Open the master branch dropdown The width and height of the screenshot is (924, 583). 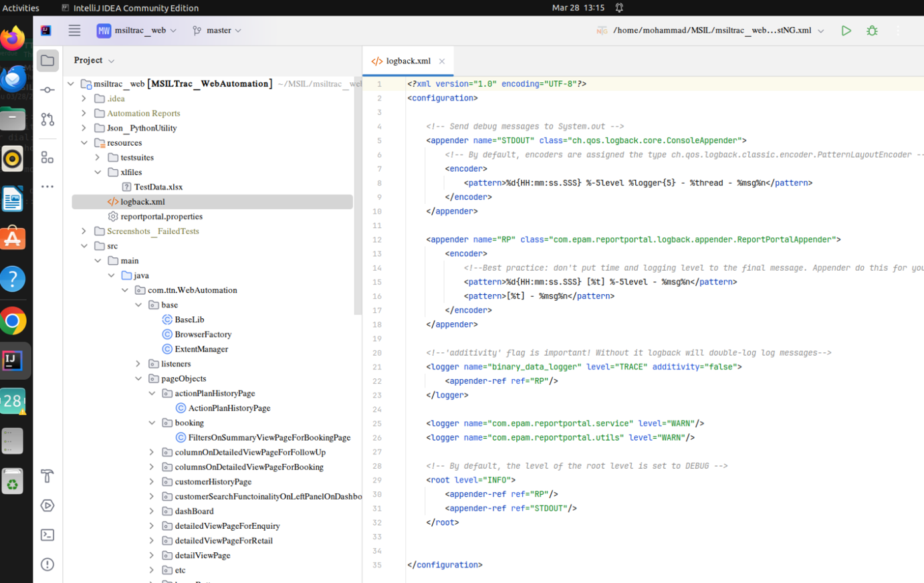[216, 30]
